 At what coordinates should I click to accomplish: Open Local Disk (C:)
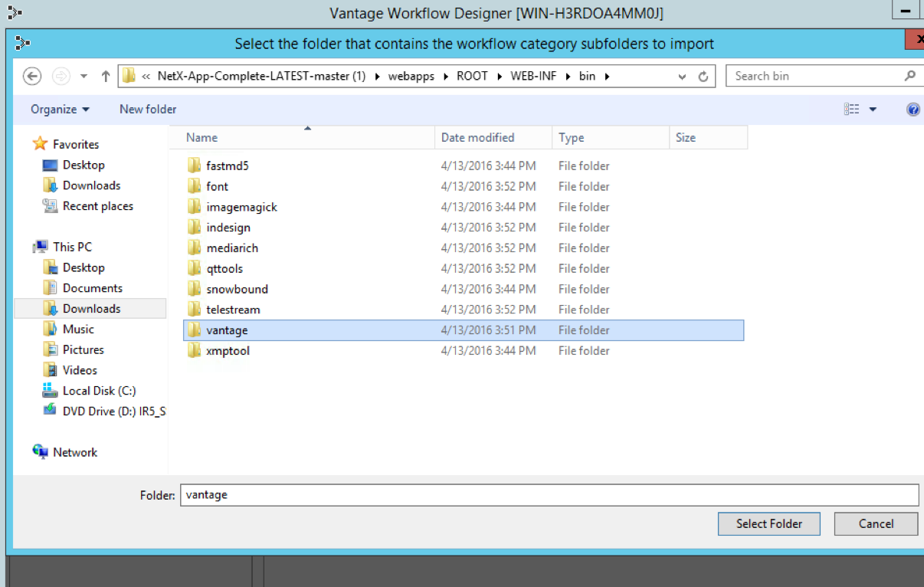(x=99, y=391)
